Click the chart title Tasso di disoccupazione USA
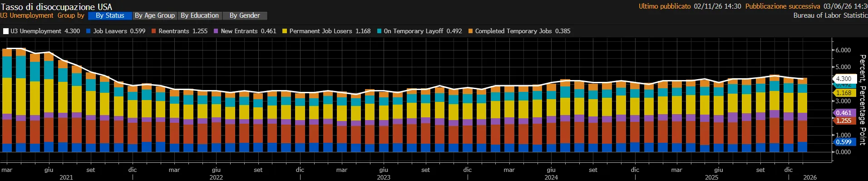The height and width of the screenshot is (181, 868). tap(56, 7)
